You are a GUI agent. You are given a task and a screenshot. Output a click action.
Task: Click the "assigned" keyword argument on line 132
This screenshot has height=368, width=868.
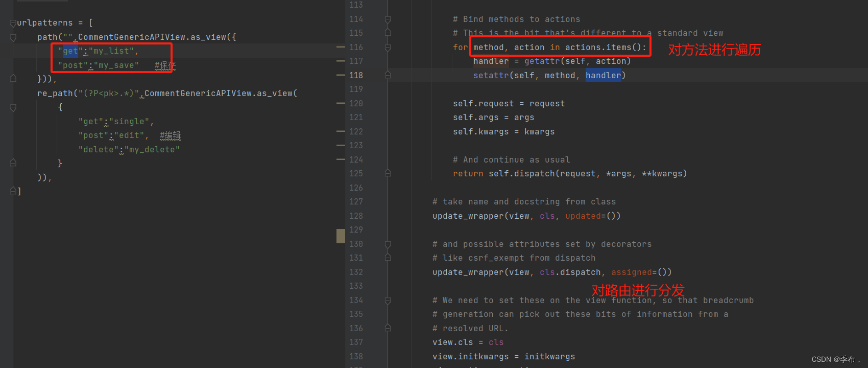[632, 272]
